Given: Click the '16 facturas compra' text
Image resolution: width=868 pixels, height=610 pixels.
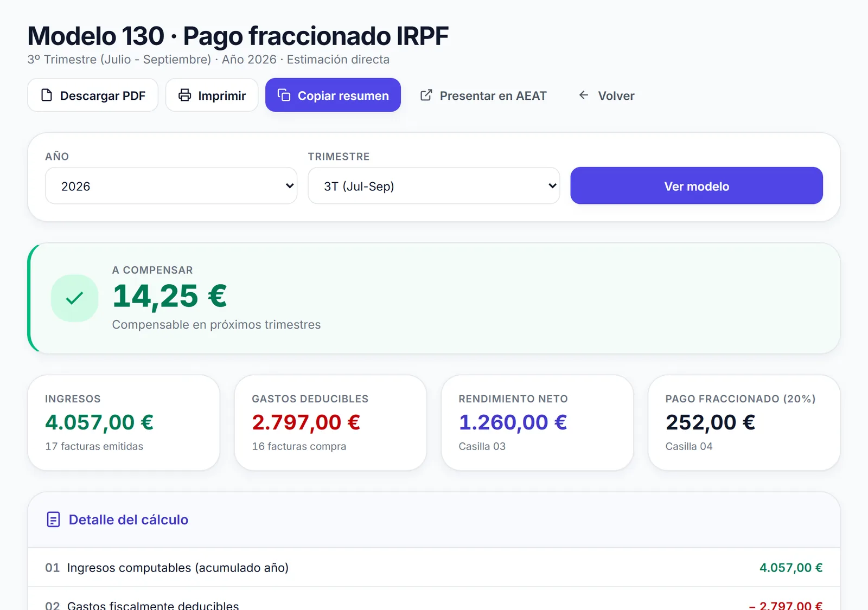Looking at the screenshot, I should click(299, 446).
